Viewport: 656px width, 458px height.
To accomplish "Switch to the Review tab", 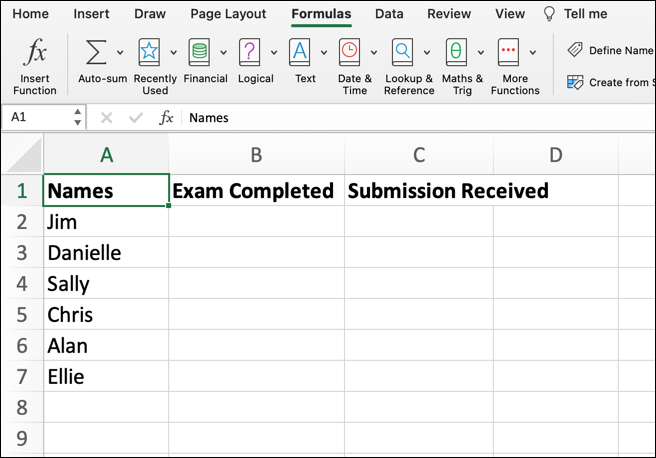I will click(449, 14).
